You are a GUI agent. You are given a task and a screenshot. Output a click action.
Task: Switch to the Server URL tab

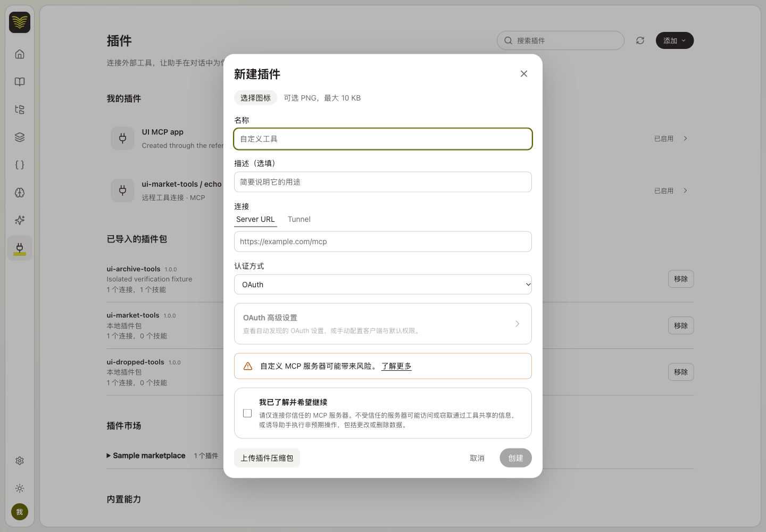255,219
